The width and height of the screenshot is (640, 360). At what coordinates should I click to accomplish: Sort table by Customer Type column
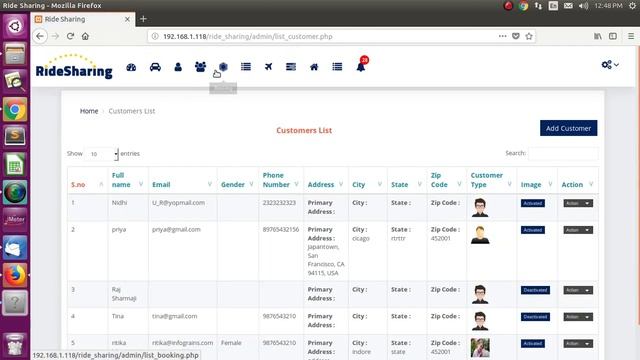pos(491,180)
